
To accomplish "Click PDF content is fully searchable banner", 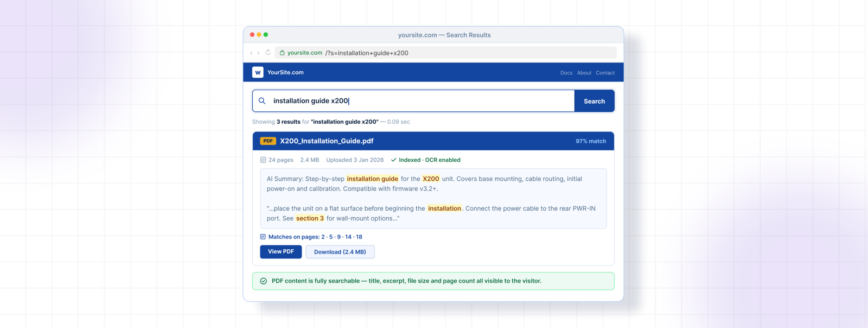I will point(433,281).
